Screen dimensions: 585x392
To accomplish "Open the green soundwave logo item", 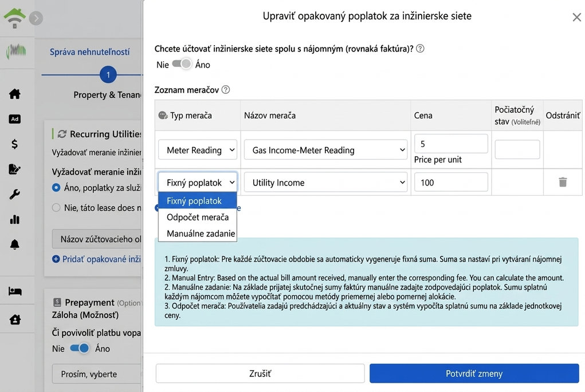I will pos(15,52).
